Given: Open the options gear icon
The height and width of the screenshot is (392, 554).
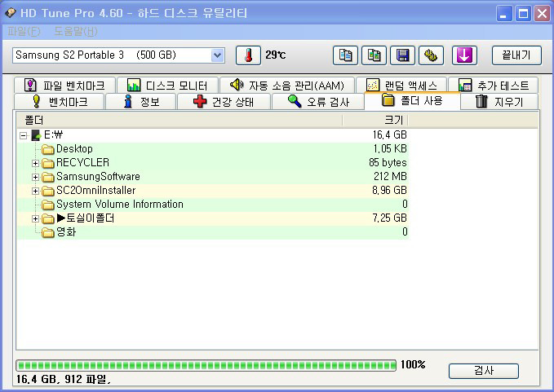Looking at the screenshot, I should (431, 55).
